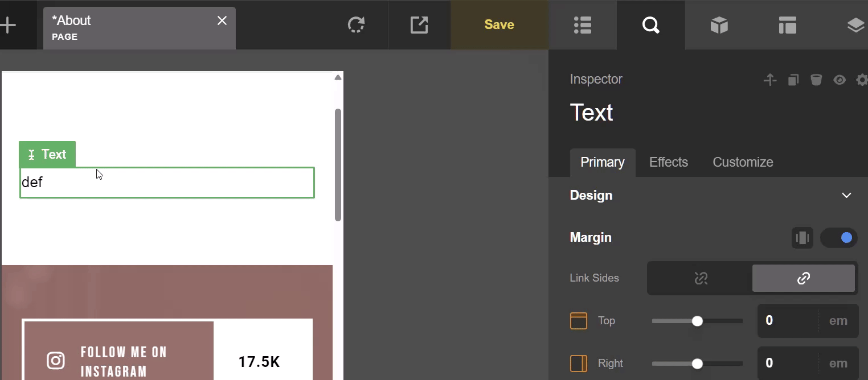Open page in new window icon

point(419,25)
